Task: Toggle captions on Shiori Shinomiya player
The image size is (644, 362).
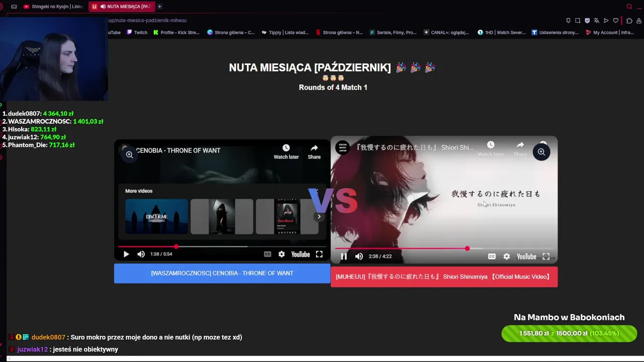Action: pos(492,256)
